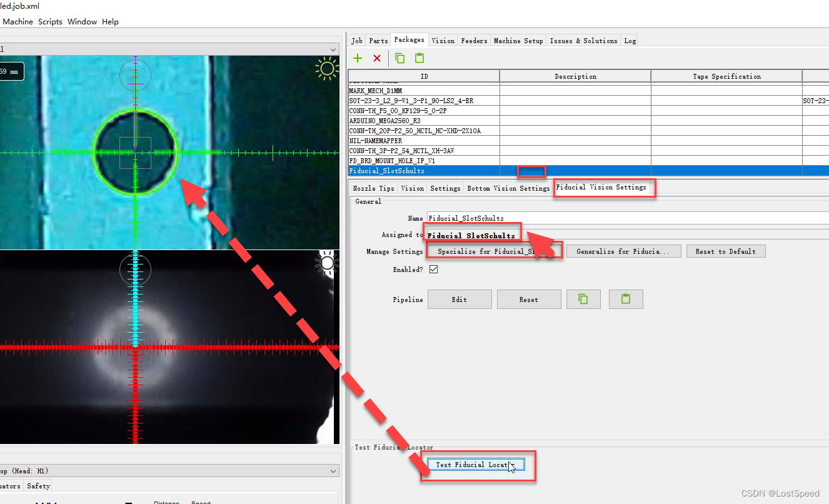Copy the package to the clipboard in the Packages toolbar
Image resolution: width=829 pixels, height=504 pixels.
click(x=400, y=58)
